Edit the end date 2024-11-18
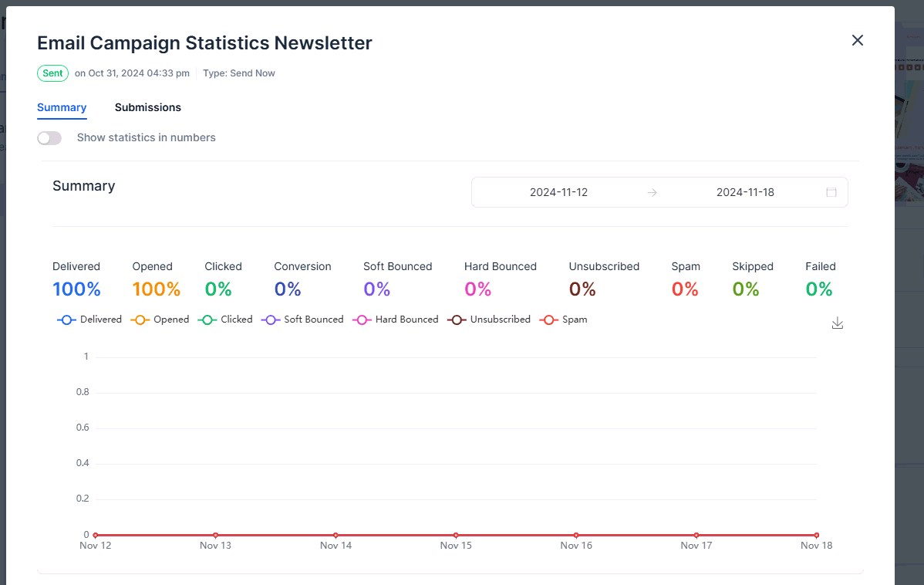This screenshot has height=585, width=924. tap(744, 192)
